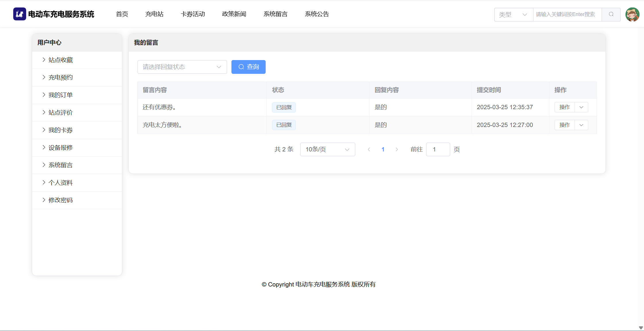Screen dimensions: 644x331
Task: Click the previous page arrow icon
Action: click(x=369, y=149)
